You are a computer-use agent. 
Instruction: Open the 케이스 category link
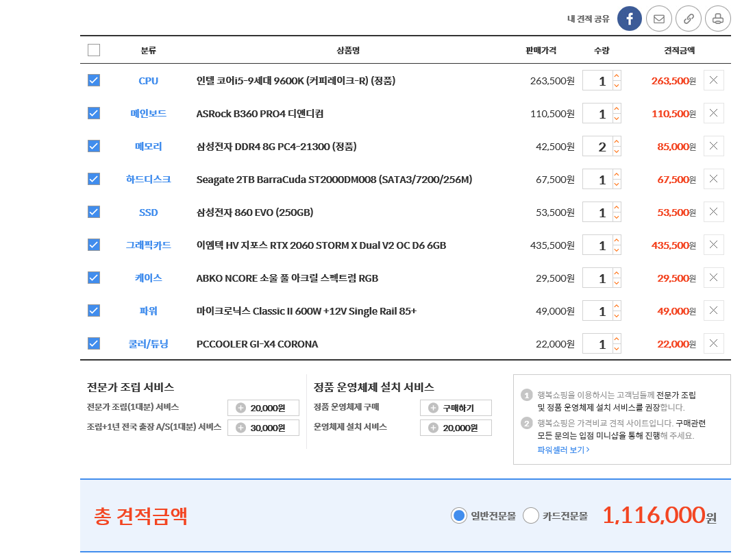click(x=148, y=278)
